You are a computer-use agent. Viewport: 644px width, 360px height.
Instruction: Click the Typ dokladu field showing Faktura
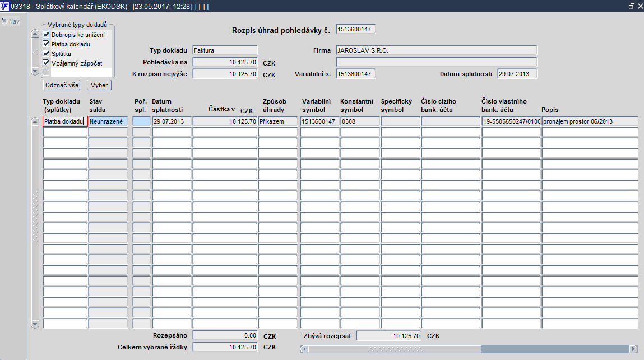225,50
